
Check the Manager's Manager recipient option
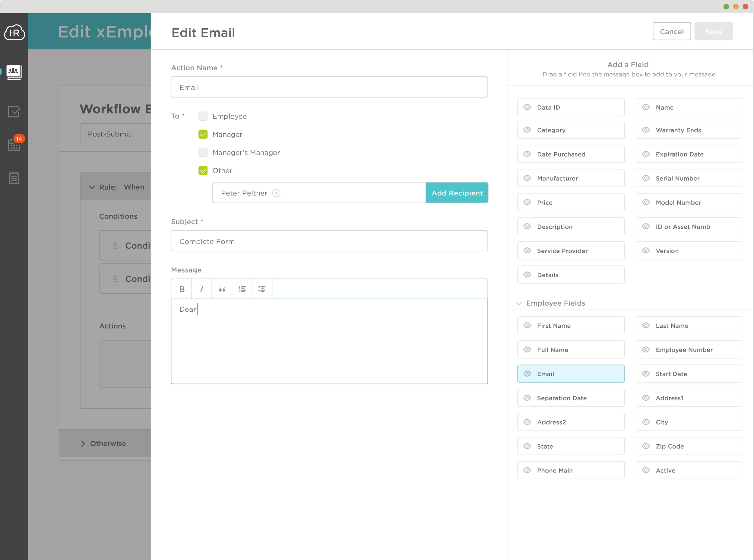click(203, 152)
